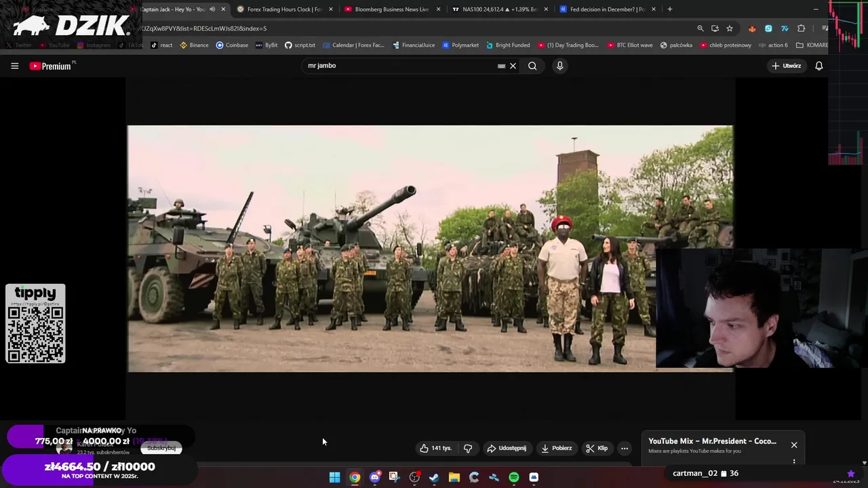The width and height of the screenshot is (868, 488).
Task: Like the video (141 tys.)
Action: click(435, 448)
